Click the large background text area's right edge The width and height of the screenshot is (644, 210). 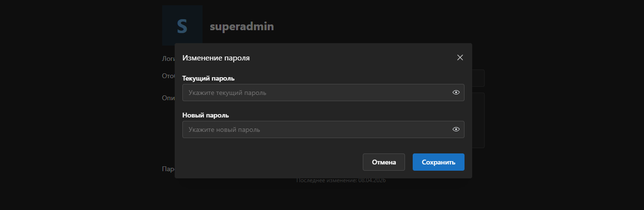(x=478, y=120)
